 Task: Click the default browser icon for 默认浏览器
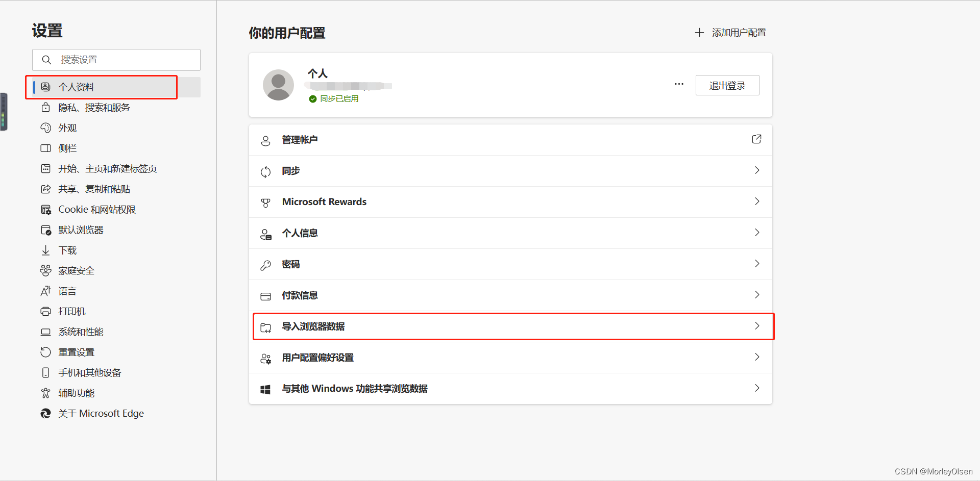coord(45,230)
